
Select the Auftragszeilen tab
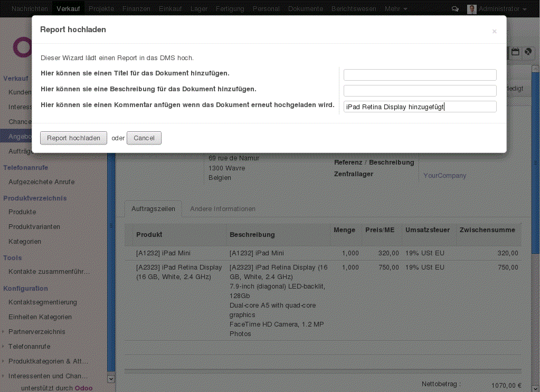pos(153,209)
